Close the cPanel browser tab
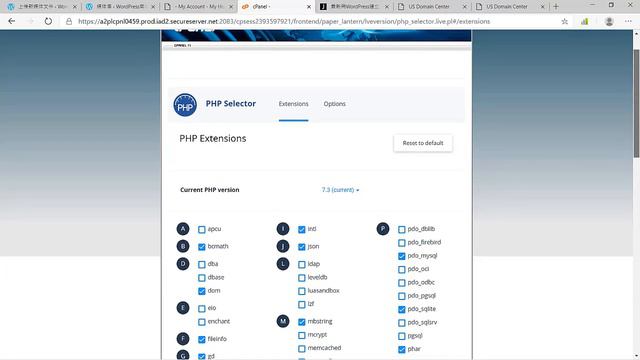This screenshot has height=360, width=640. coord(309,7)
